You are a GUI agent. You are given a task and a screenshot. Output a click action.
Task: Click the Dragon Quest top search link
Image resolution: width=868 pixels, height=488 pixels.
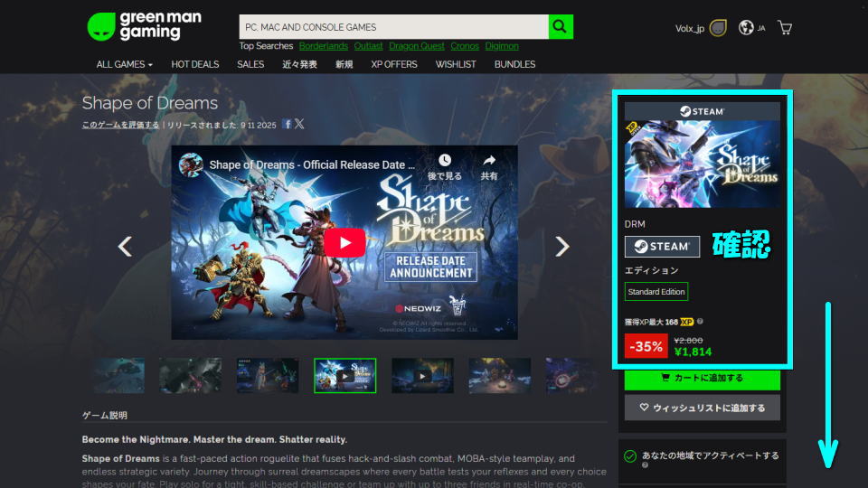pyautogui.click(x=416, y=46)
